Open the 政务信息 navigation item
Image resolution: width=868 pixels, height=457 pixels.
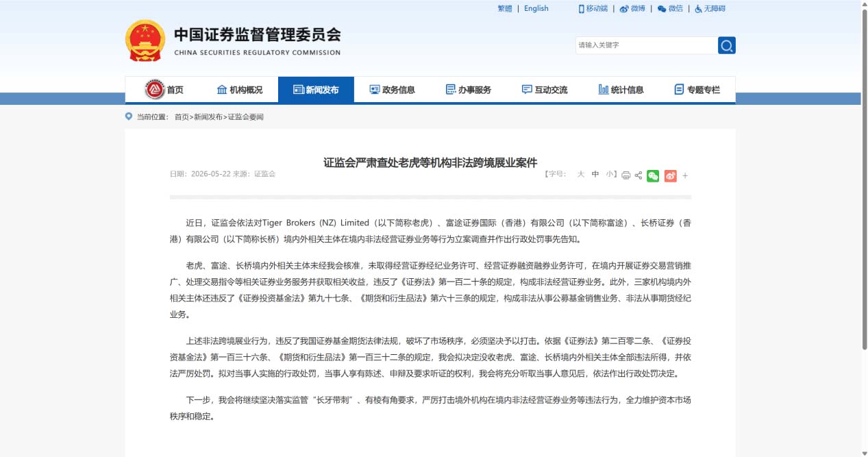pos(392,90)
